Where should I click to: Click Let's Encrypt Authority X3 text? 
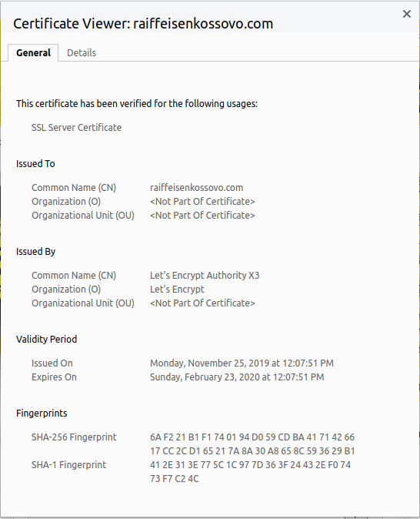tap(205, 276)
